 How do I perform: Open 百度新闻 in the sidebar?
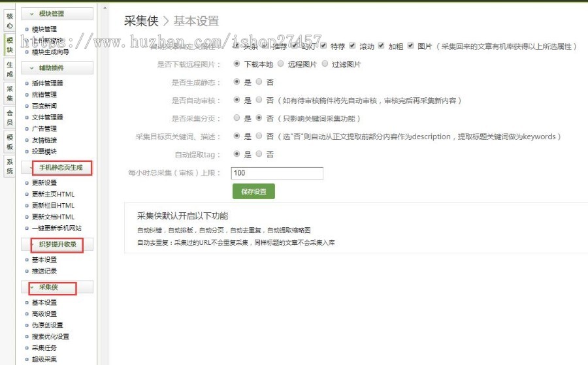pos(44,106)
